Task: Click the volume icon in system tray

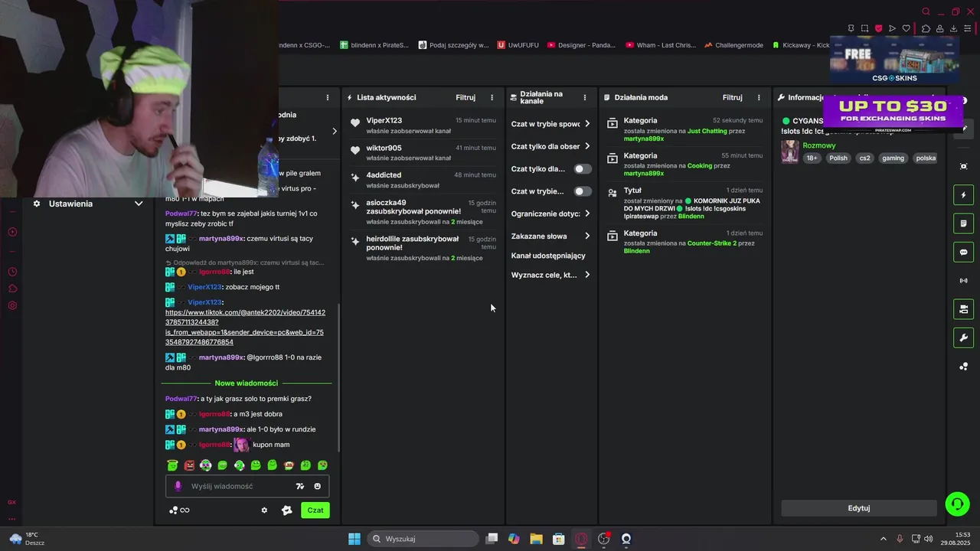Action: tap(928, 539)
